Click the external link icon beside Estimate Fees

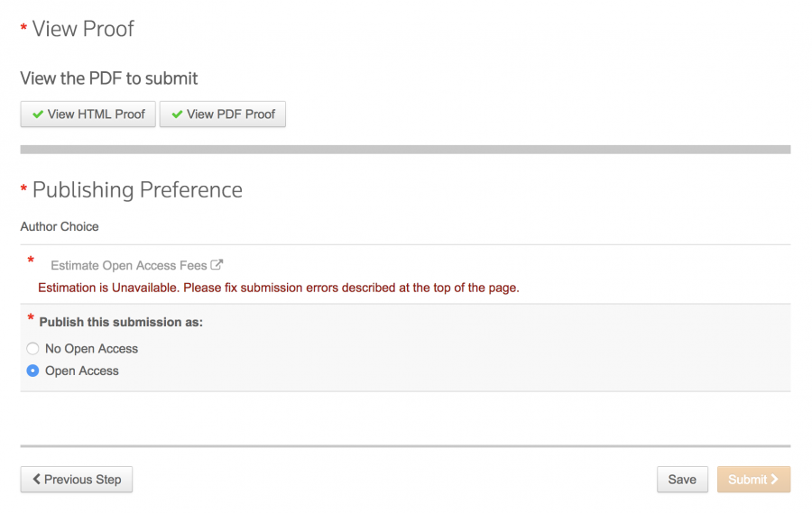[217, 265]
